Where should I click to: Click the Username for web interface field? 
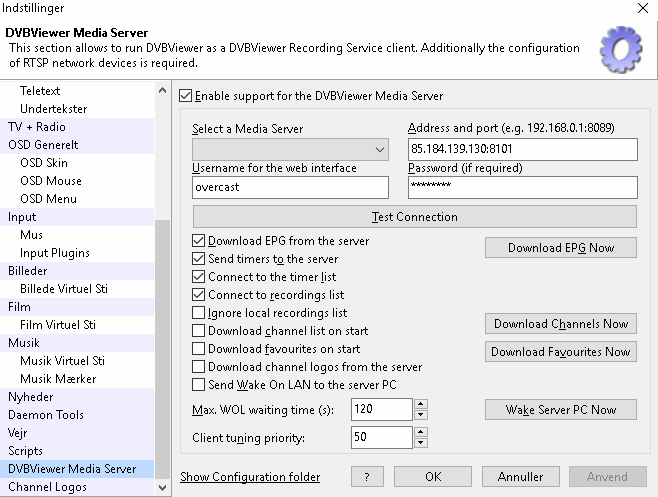point(290,187)
